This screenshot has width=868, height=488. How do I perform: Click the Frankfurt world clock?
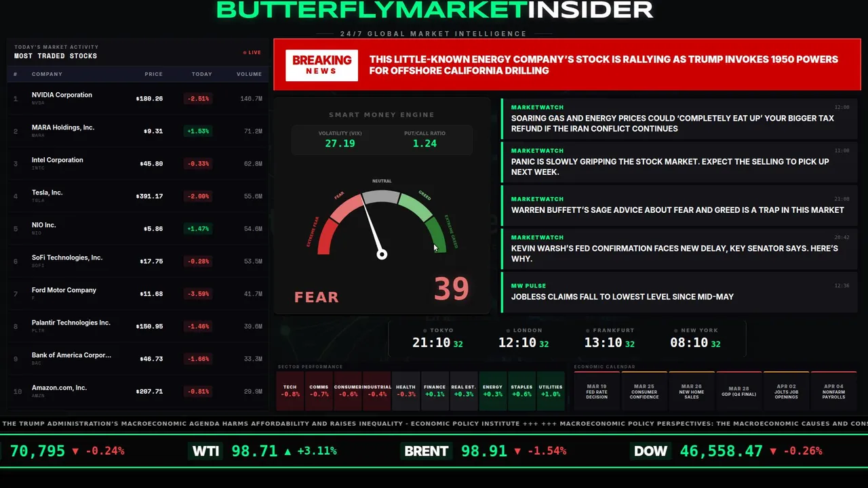click(x=609, y=338)
